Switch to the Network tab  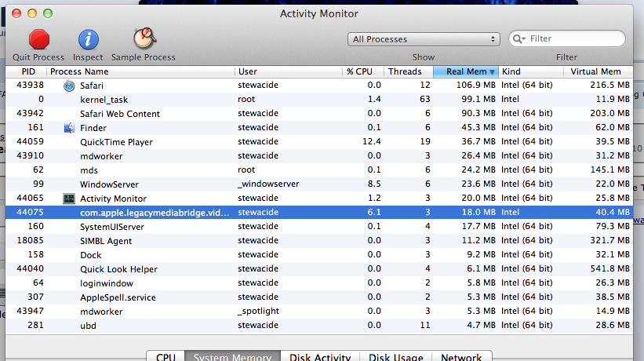(461, 356)
